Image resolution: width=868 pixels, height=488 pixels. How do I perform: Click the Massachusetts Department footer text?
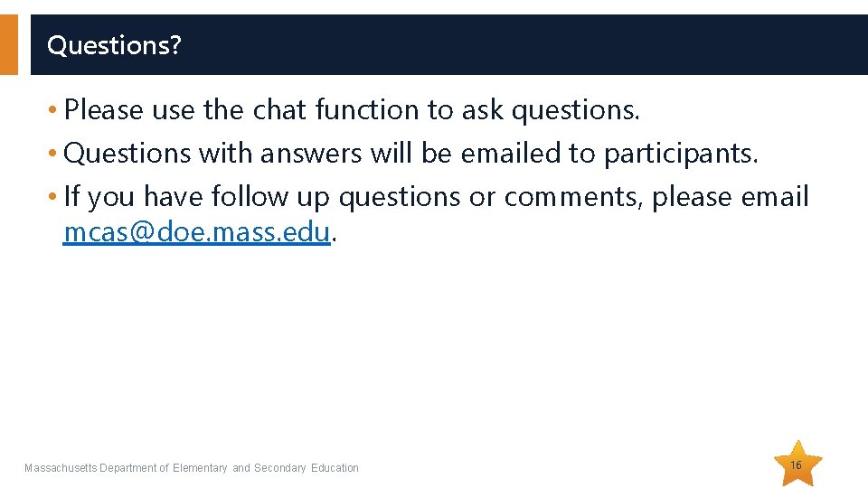[x=192, y=468]
